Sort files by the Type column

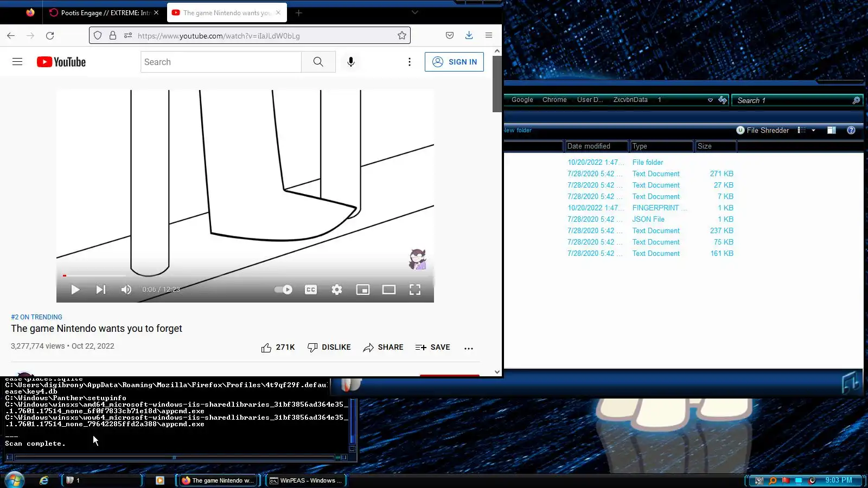click(x=662, y=146)
